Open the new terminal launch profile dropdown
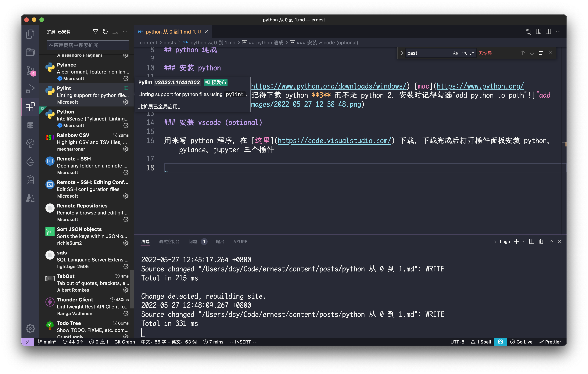Viewport: 588px width, 374px height. [523, 242]
